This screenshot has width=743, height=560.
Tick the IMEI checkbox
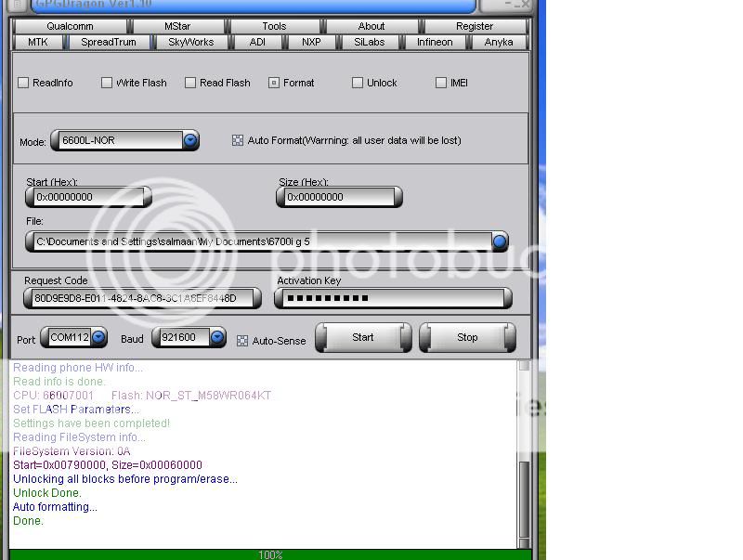coord(440,83)
